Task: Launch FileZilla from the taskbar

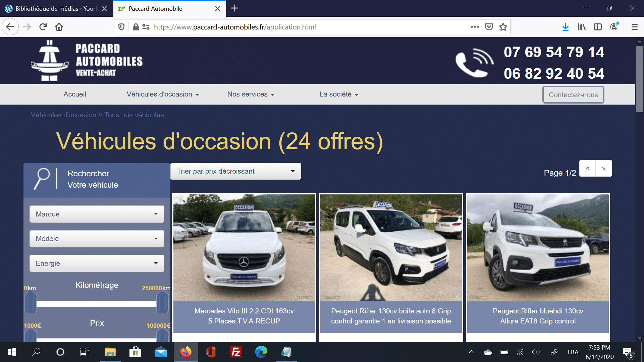Action: coord(236,352)
